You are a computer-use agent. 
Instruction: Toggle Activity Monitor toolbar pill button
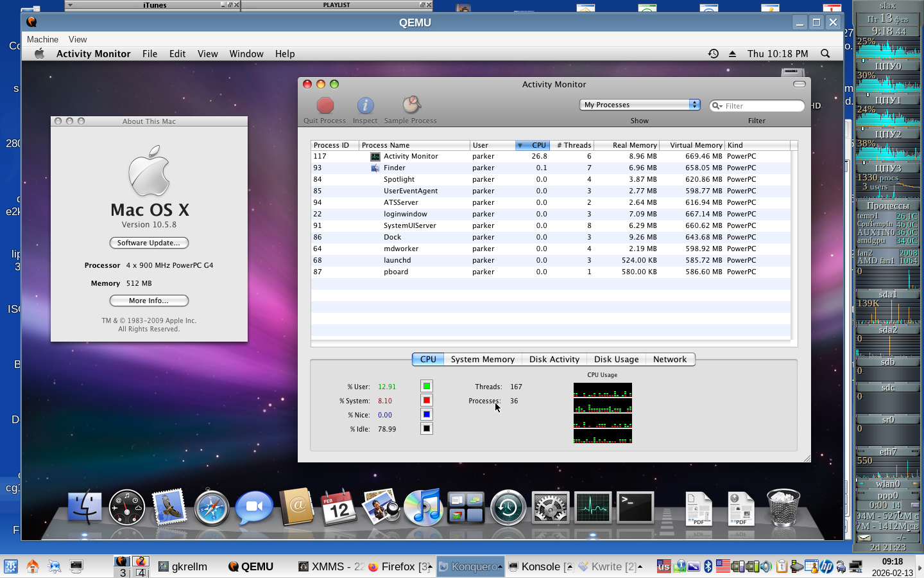[x=800, y=84]
